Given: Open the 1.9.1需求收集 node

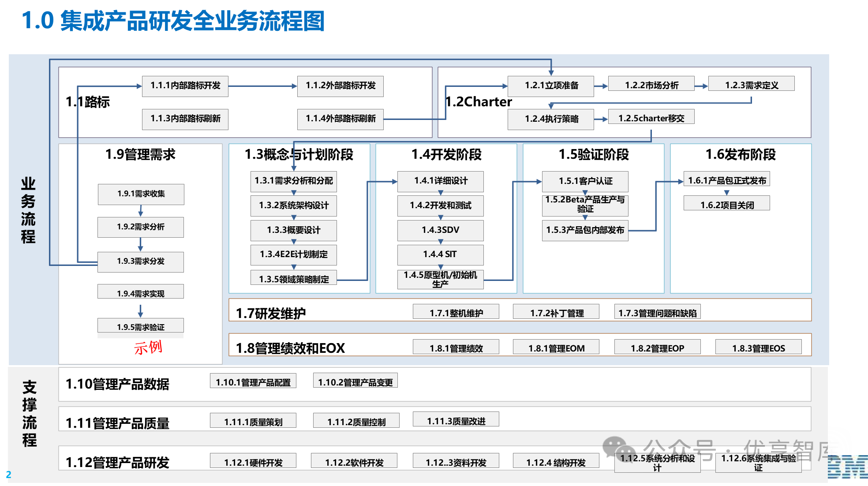Looking at the screenshot, I should click(140, 194).
